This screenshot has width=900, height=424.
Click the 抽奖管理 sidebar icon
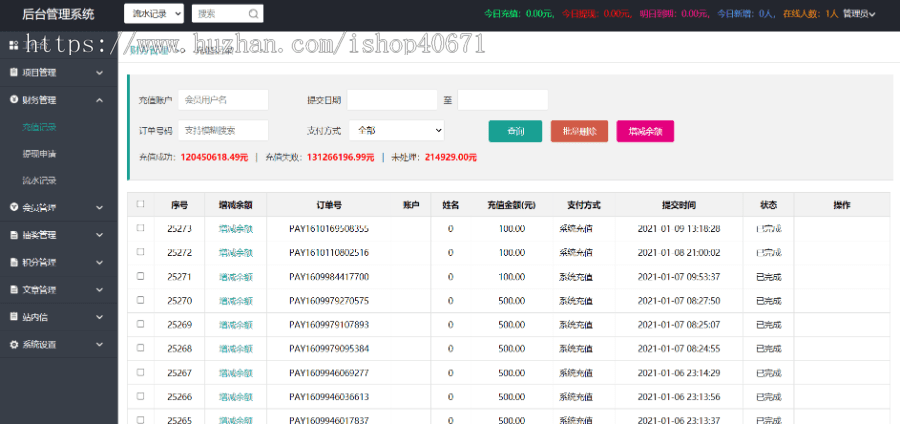[13, 235]
